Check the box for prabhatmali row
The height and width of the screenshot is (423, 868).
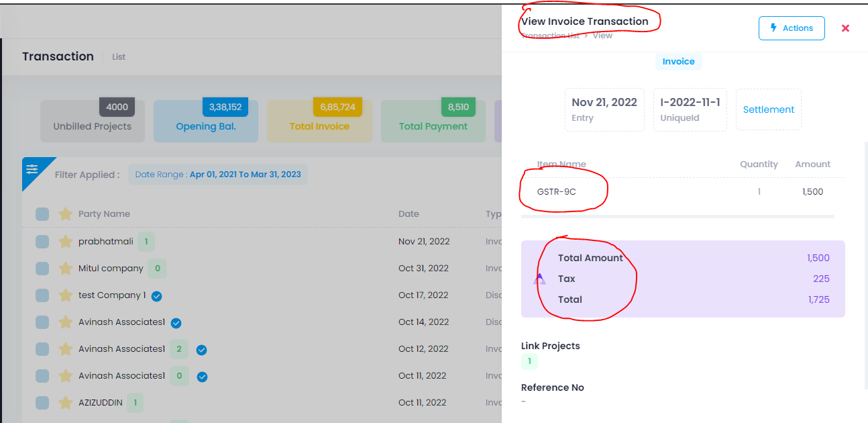click(x=42, y=242)
